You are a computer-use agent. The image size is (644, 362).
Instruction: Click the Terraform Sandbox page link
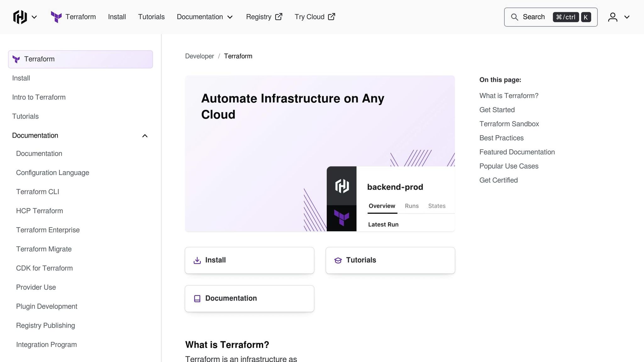(509, 123)
